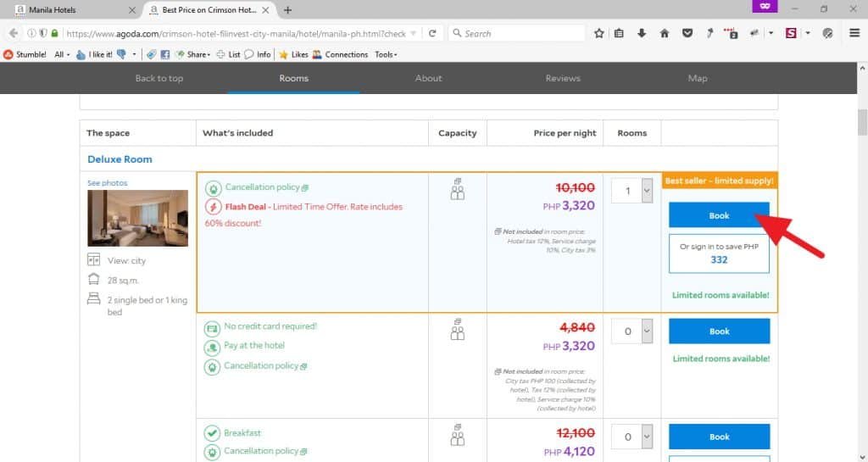Open rooms dropdown in Pay at the hotel row
This screenshot has width=868, height=462.
pyautogui.click(x=632, y=331)
